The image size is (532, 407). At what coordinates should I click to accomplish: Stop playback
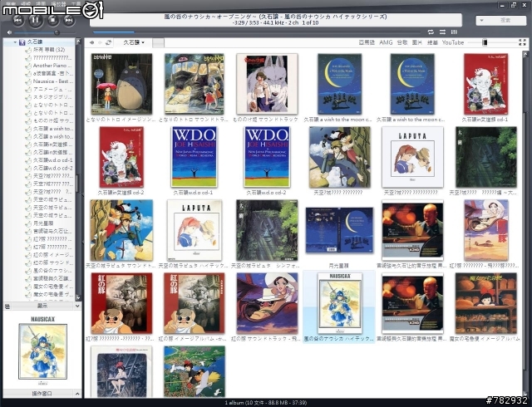tap(52, 20)
